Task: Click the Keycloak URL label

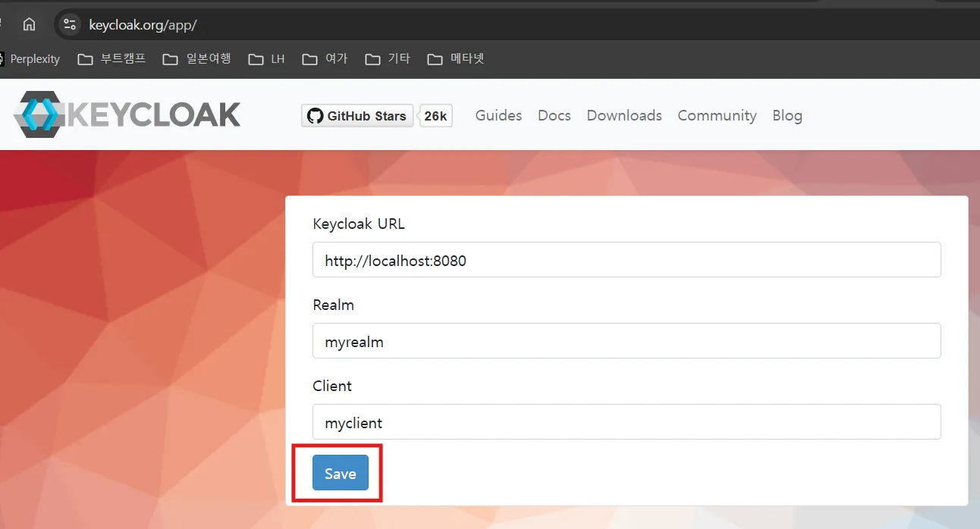Action: [359, 224]
